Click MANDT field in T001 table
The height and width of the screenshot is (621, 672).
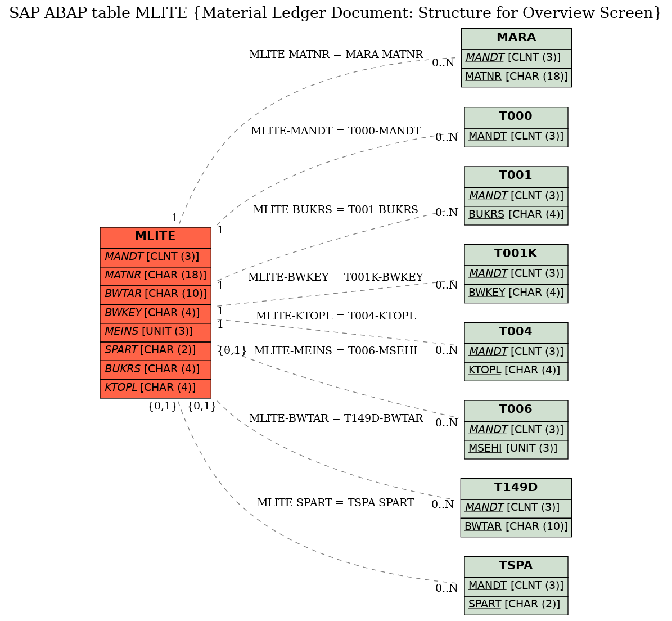[516, 197]
